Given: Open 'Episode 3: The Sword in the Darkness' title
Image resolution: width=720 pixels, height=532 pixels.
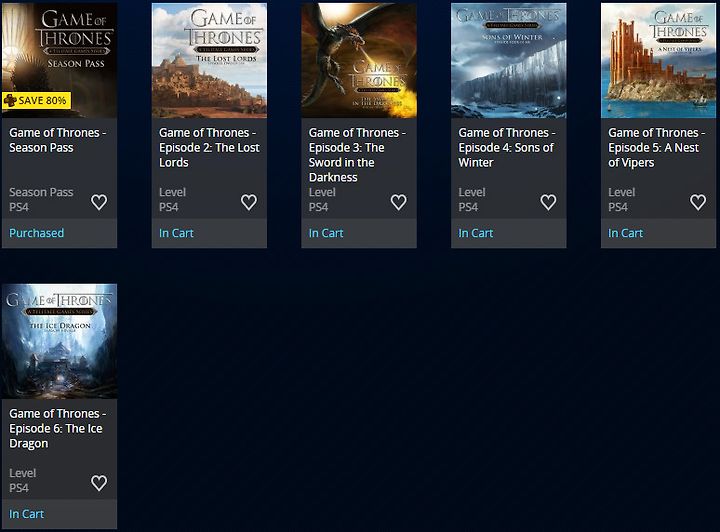Looking at the screenshot, I should tap(357, 155).
